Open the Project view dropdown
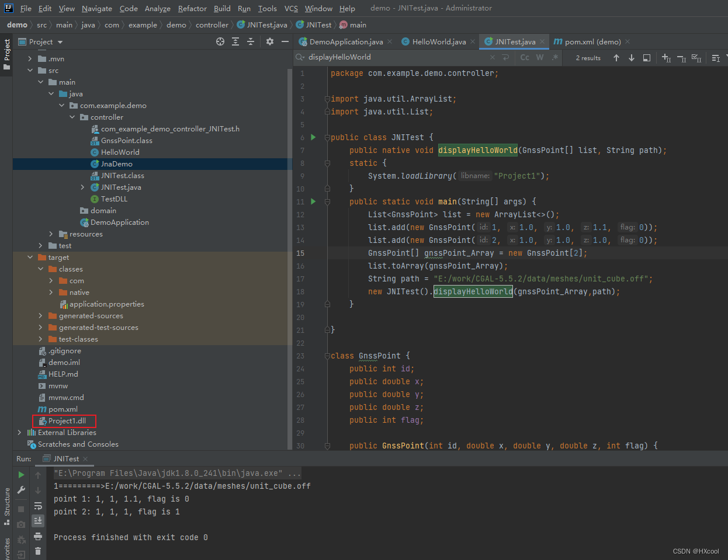The width and height of the screenshot is (728, 560). [60, 42]
